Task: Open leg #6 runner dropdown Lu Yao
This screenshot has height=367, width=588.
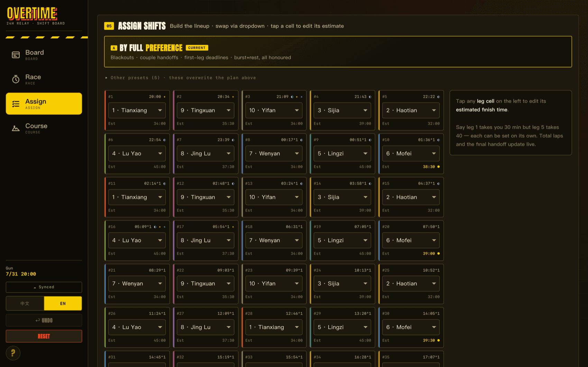Action: coord(137,153)
